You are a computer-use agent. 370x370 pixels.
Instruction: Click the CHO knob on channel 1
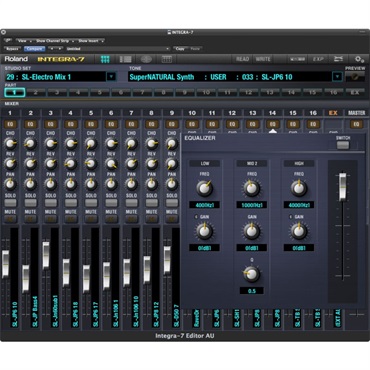[x=10, y=144]
